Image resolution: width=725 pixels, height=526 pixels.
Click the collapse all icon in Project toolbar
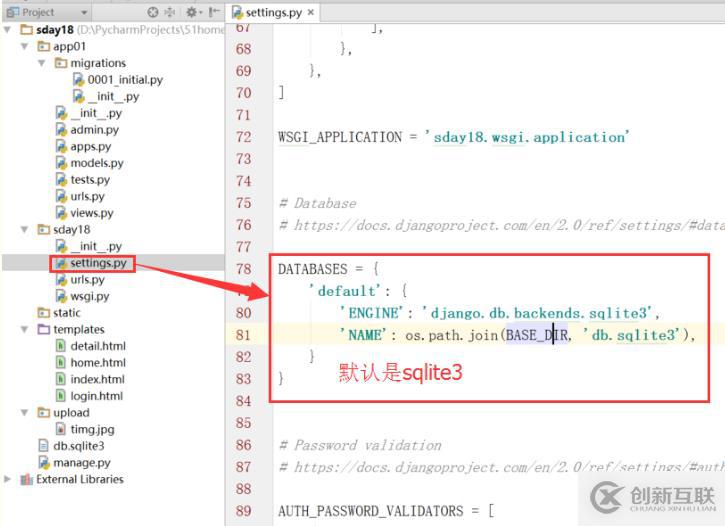pos(170,12)
